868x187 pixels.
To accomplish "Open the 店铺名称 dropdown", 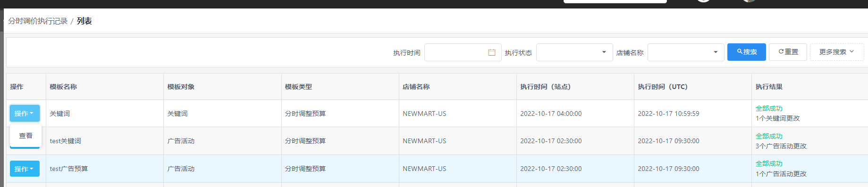I will (x=686, y=52).
